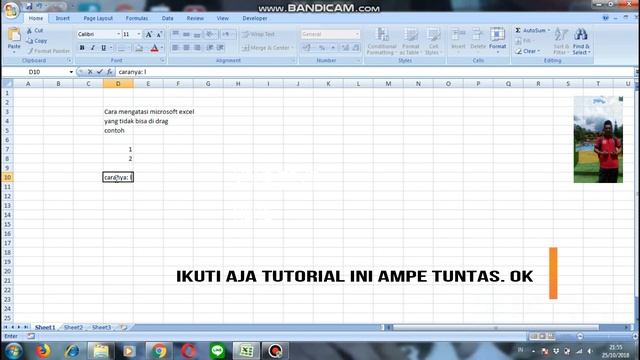Viewport: 640px width, 360px height.
Task: Toggle Underline formatting
Action: pyautogui.click(x=104, y=48)
